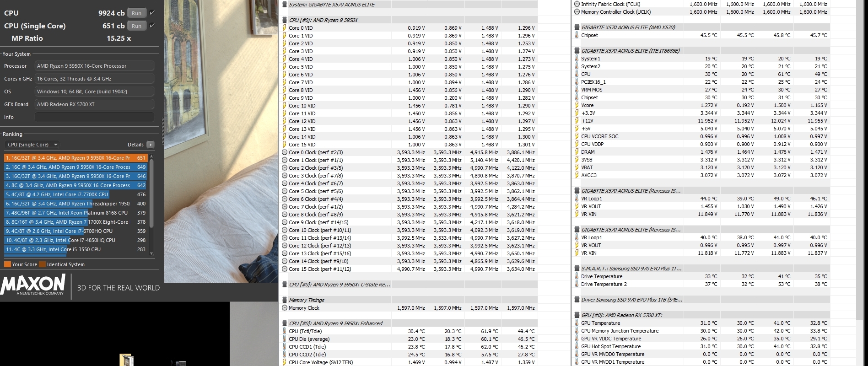Viewport: 868px width, 366px height.
Task: Click the 9924 cb CPU score value
Action: (112, 13)
